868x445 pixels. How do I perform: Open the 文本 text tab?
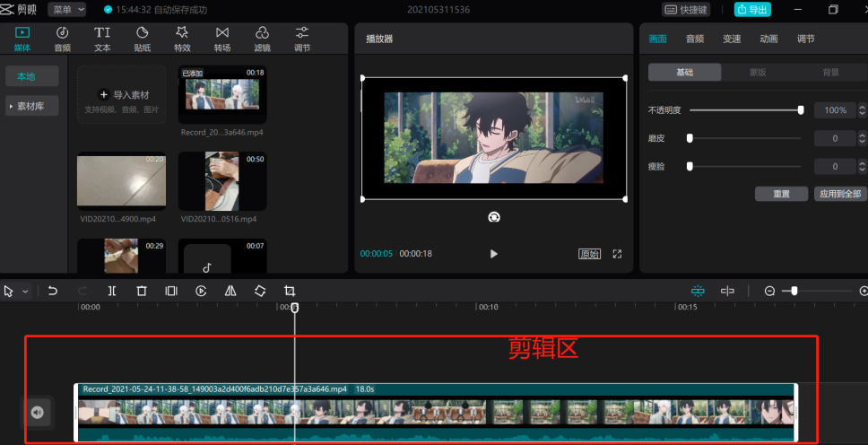pos(102,39)
